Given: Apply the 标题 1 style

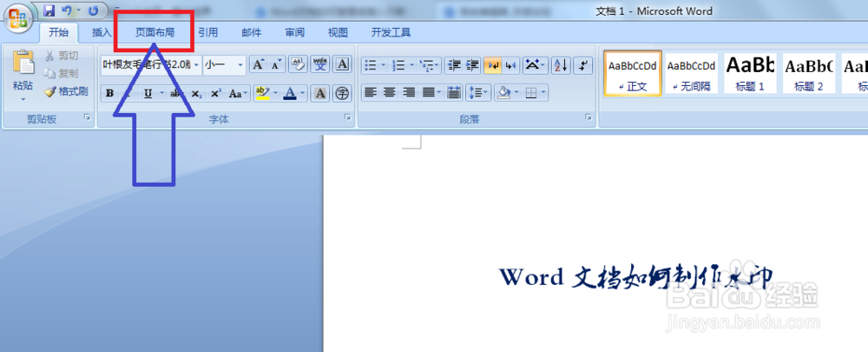Looking at the screenshot, I should pos(750,74).
